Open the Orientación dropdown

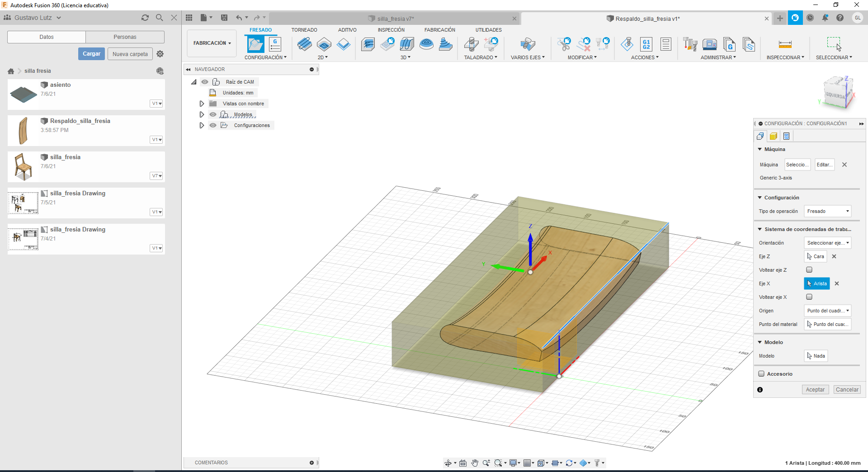(828, 243)
